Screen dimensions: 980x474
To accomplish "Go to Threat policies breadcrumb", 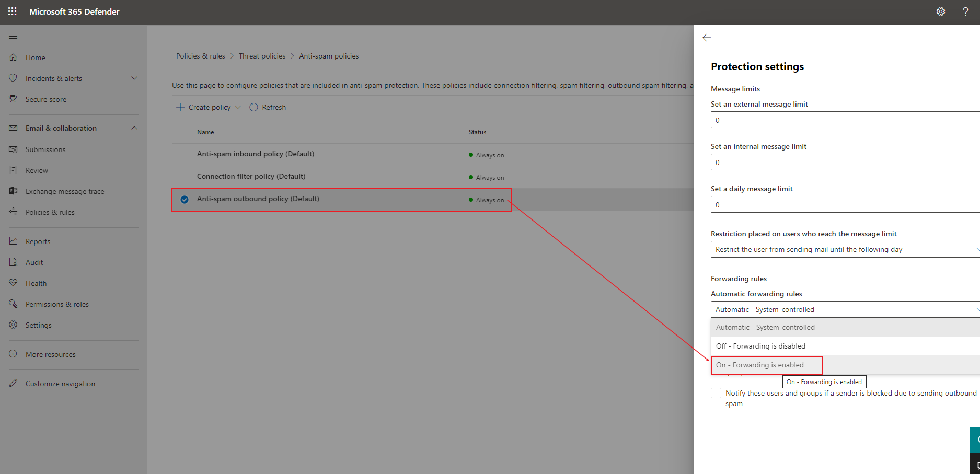I will click(262, 56).
